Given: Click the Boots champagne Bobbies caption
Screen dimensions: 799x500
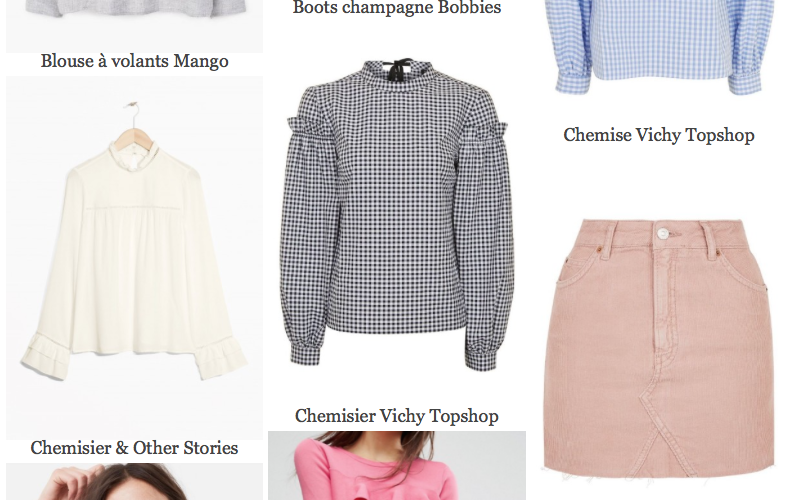Looking at the screenshot, I should point(397,8).
